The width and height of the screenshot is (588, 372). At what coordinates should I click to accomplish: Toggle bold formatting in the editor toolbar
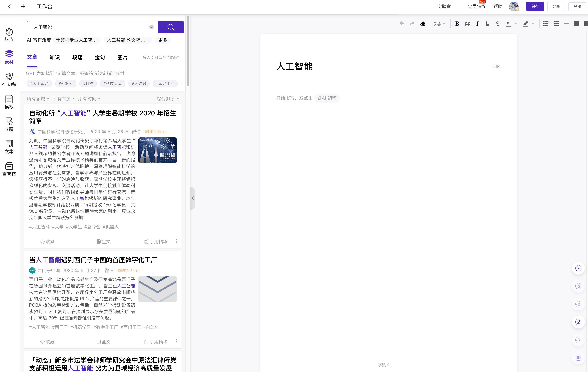457,24
